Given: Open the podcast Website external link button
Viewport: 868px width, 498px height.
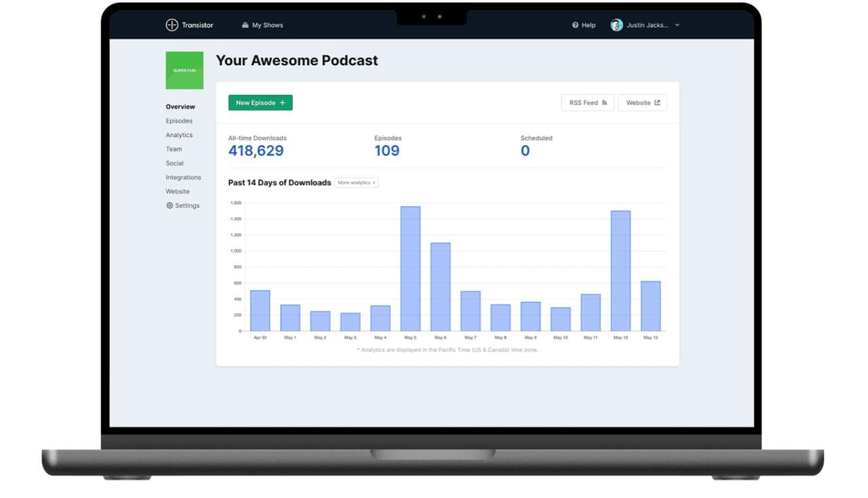Looking at the screenshot, I should coord(642,103).
